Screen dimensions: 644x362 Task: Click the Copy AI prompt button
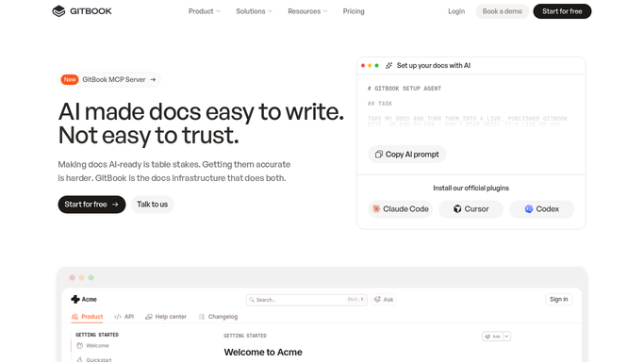point(406,155)
